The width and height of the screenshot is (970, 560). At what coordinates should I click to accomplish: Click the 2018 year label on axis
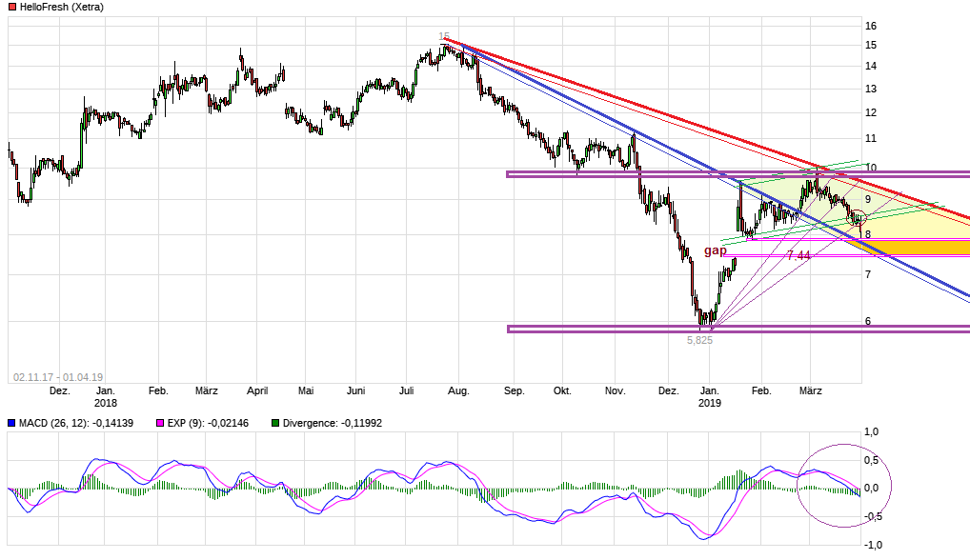(105, 403)
